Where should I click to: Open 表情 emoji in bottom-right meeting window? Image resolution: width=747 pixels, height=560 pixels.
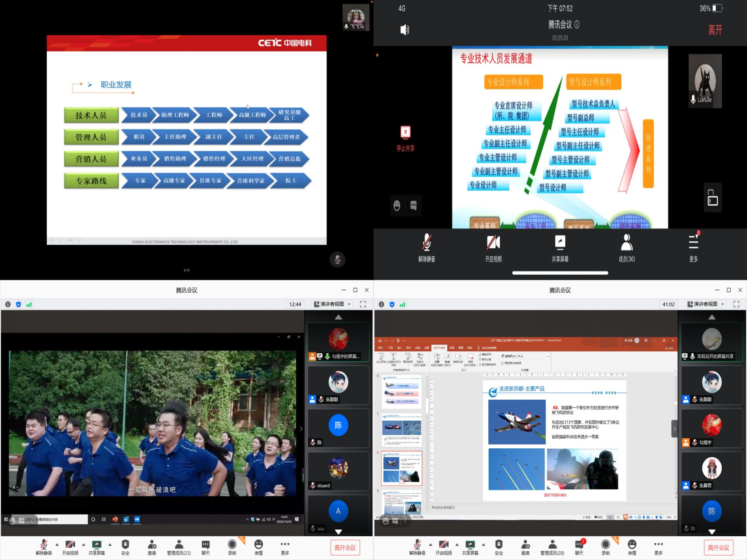coord(632,544)
